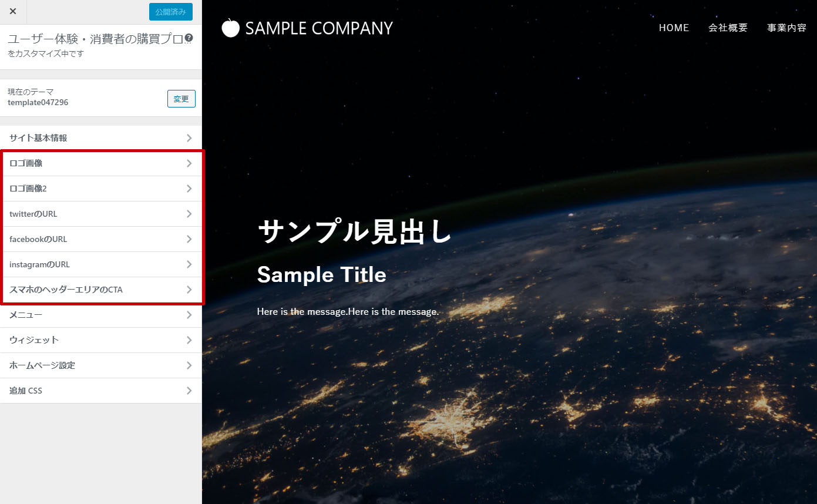This screenshot has width=817, height=504.
Task: Click SAMPLE COMPANY site title
Action: click(x=319, y=28)
